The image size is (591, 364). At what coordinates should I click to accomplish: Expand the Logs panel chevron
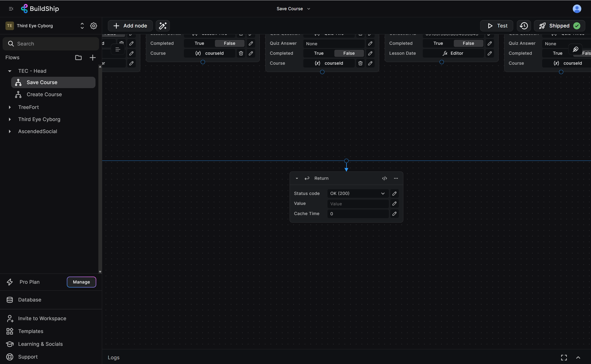tap(578, 358)
